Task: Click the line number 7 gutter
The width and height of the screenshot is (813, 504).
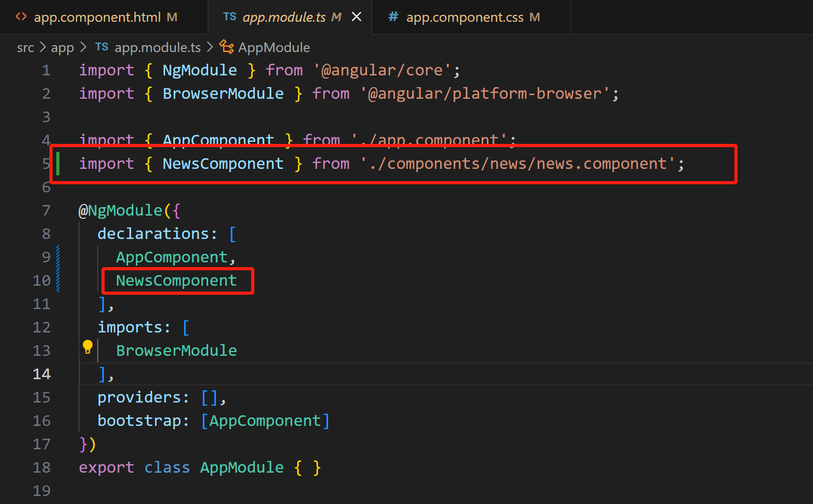Action: (x=46, y=210)
